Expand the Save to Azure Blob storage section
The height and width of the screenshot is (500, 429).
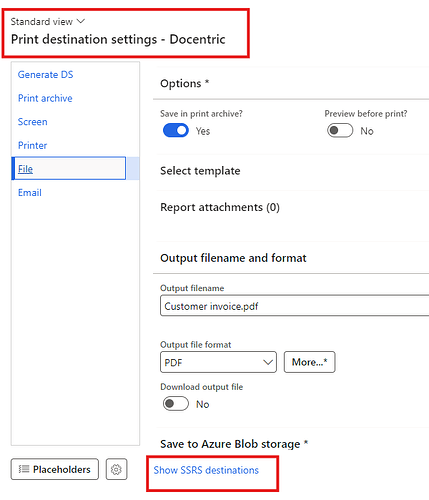234,444
